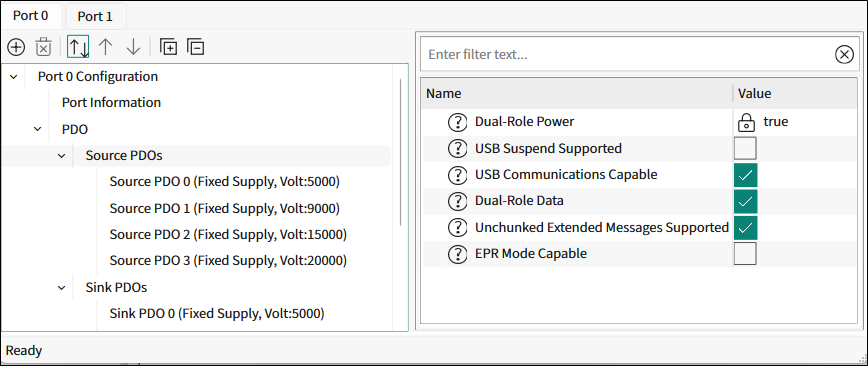Click the Ready status bar text
This screenshot has height=366, width=868.
click(24, 350)
